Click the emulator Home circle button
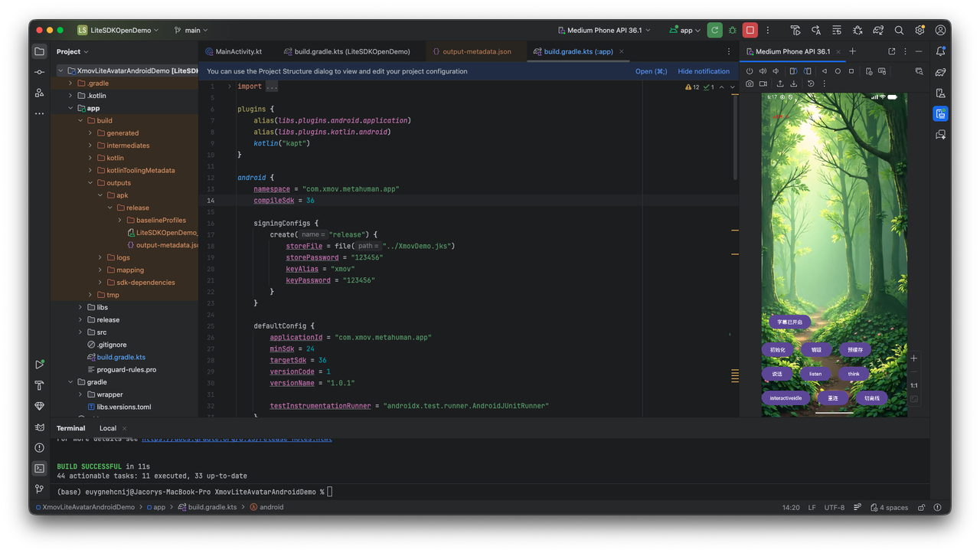 click(x=838, y=71)
